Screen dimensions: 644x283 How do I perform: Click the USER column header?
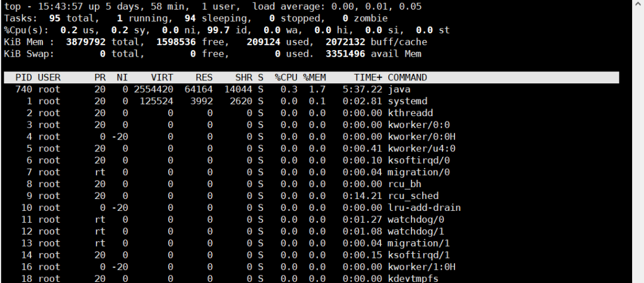49,77
